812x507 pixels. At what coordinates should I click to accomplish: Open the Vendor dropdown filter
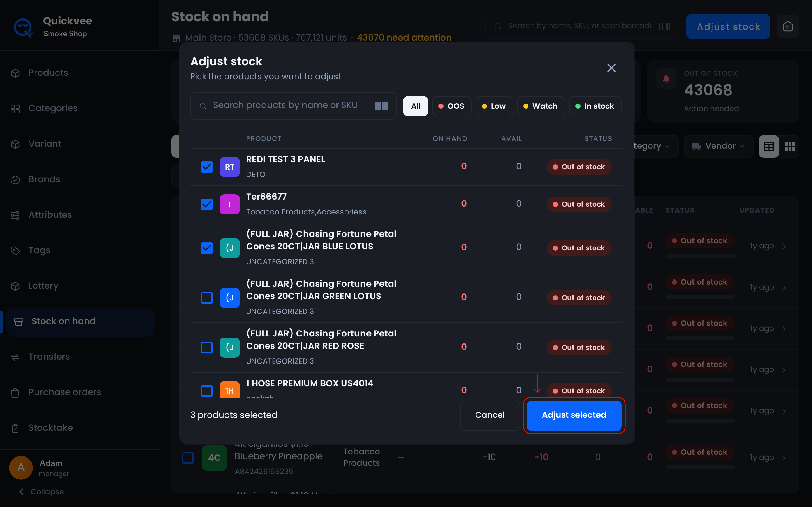(x=718, y=146)
